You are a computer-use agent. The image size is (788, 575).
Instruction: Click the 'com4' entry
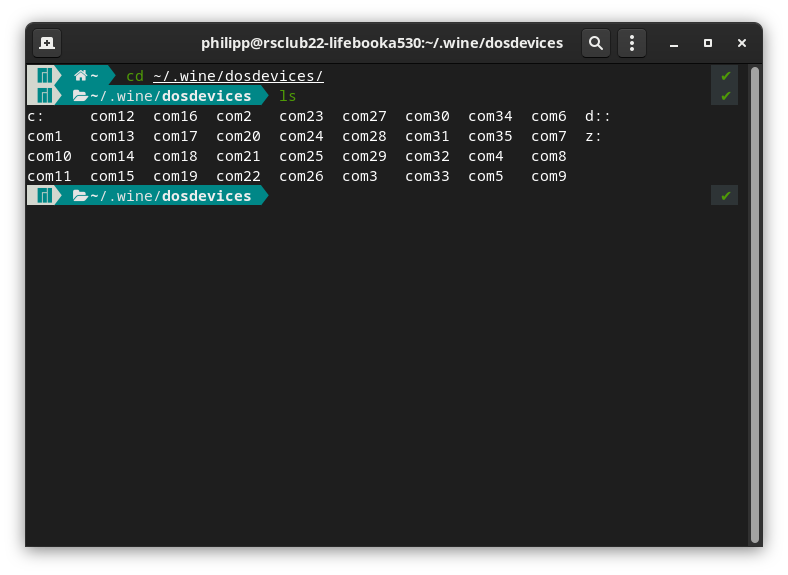point(486,157)
